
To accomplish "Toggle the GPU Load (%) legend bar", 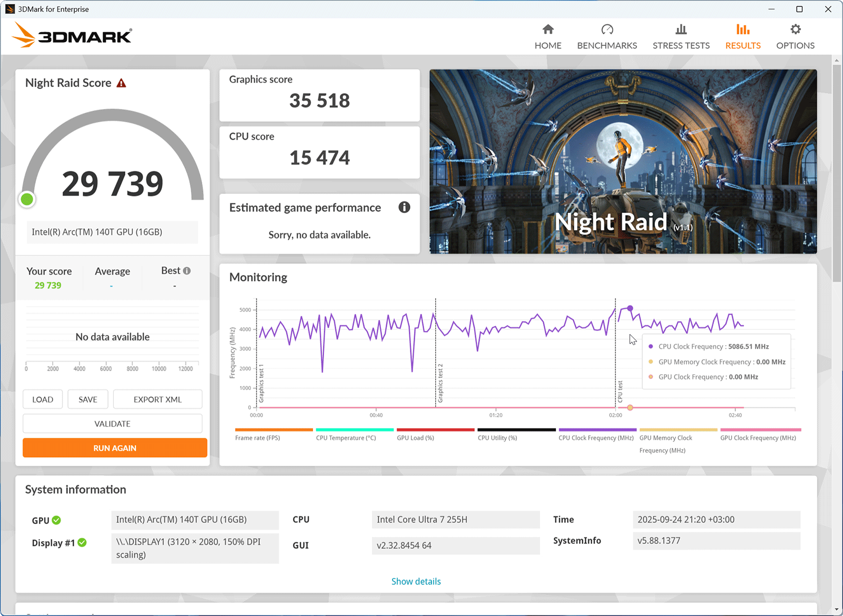I will click(436, 430).
